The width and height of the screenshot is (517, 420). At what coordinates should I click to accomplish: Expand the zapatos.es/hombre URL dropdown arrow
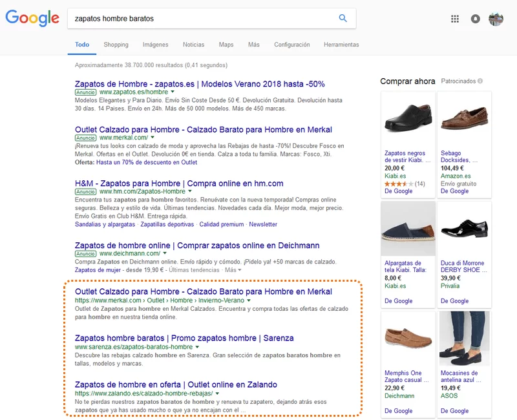click(173, 92)
